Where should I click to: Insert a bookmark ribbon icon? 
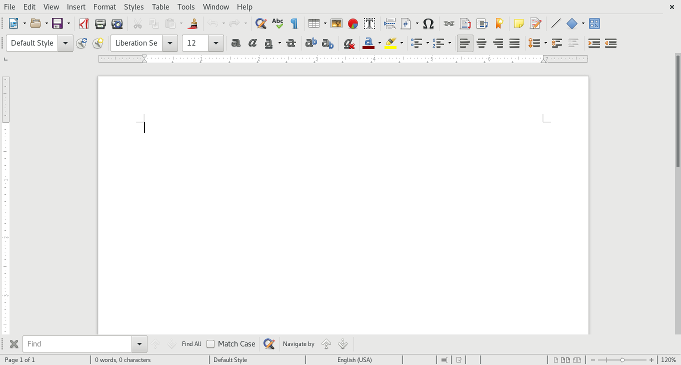[499, 23]
